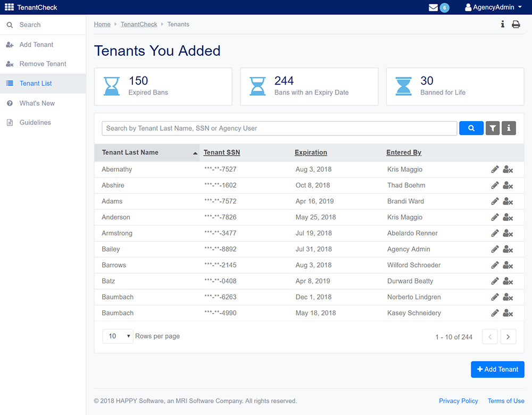Select Remove Tenant in the sidebar

[43, 64]
